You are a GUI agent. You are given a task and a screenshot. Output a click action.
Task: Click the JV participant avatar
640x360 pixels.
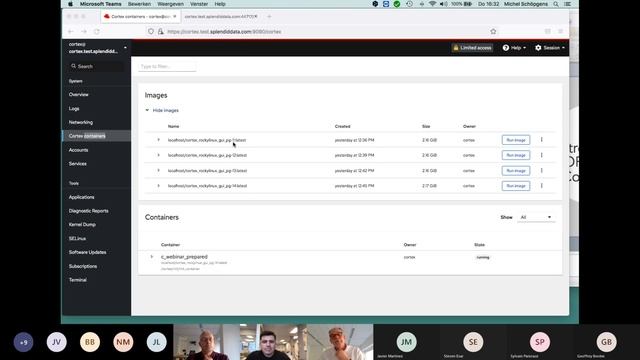point(56,342)
